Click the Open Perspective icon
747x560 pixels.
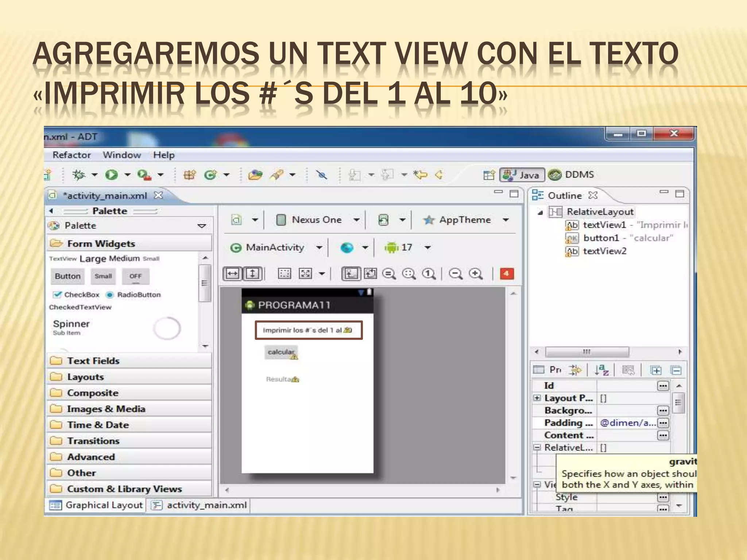[489, 175]
